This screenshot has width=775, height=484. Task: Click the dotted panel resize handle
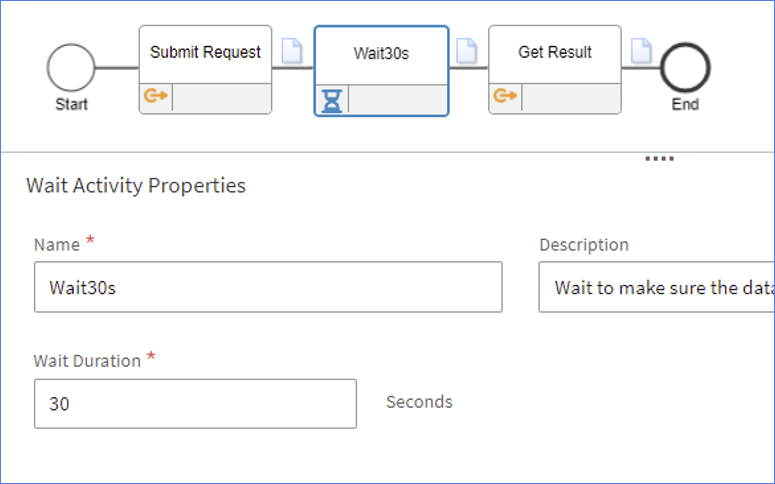659,158
